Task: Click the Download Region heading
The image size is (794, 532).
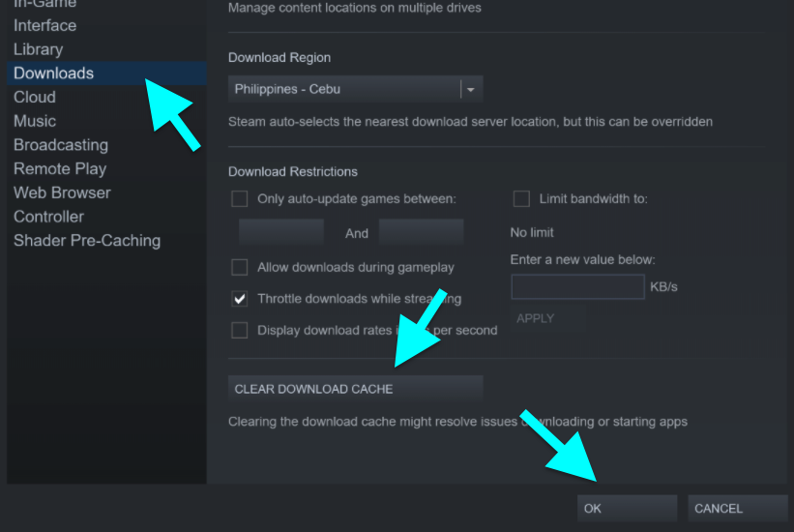Action: [279, 58]
